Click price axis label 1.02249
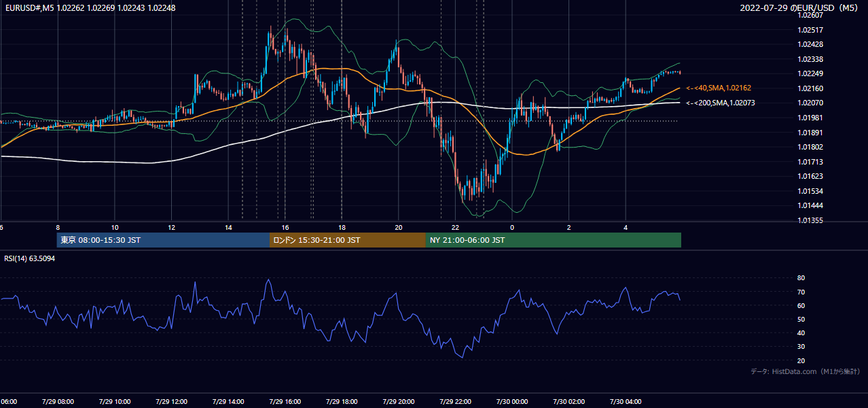The image size is (868, 408). (x=811, y=73)
